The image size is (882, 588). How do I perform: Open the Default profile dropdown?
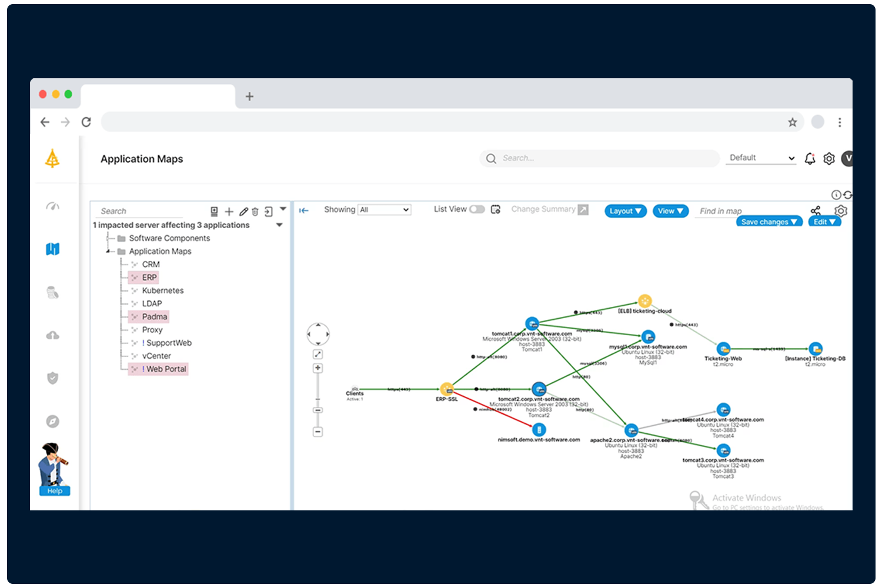761,158
